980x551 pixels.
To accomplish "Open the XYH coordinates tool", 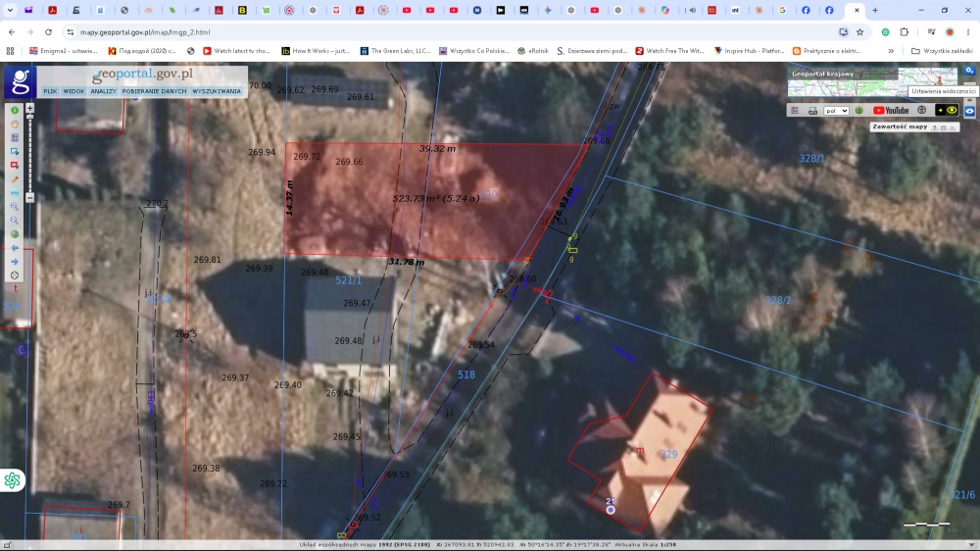I will 15,192.
